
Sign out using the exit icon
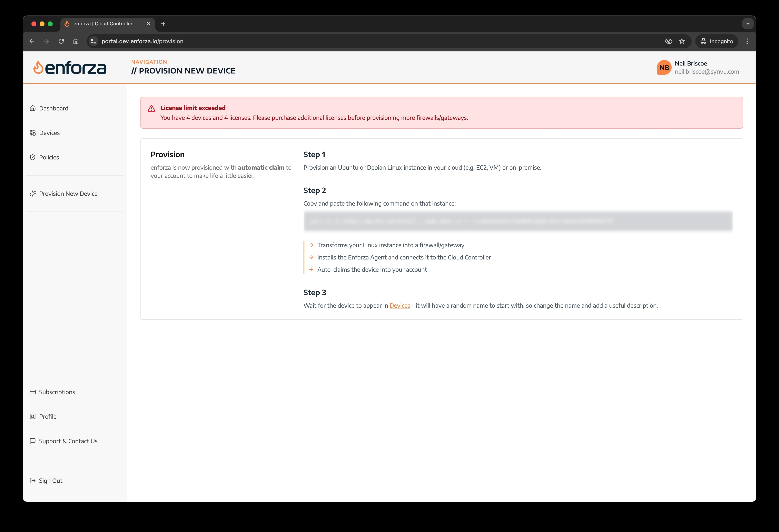coord(32,480)
